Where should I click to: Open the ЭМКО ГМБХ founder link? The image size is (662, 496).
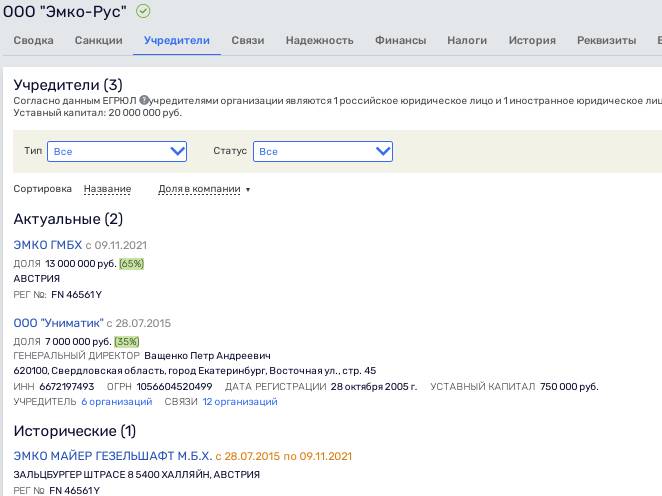tap(48, 245)
